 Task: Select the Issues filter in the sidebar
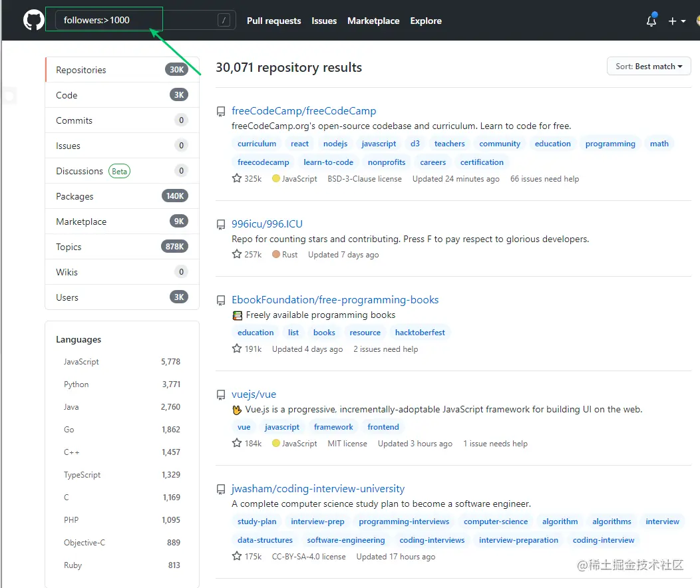point(122,146)
